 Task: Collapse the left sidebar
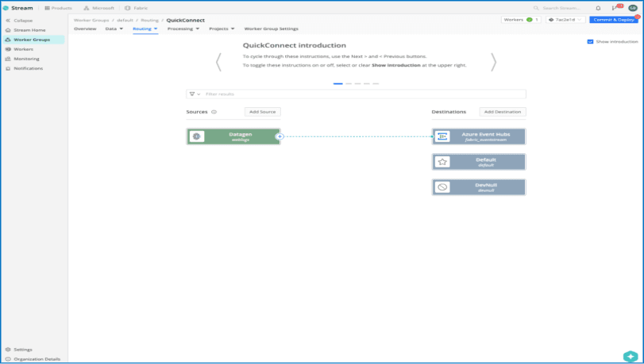coord(22,21)
